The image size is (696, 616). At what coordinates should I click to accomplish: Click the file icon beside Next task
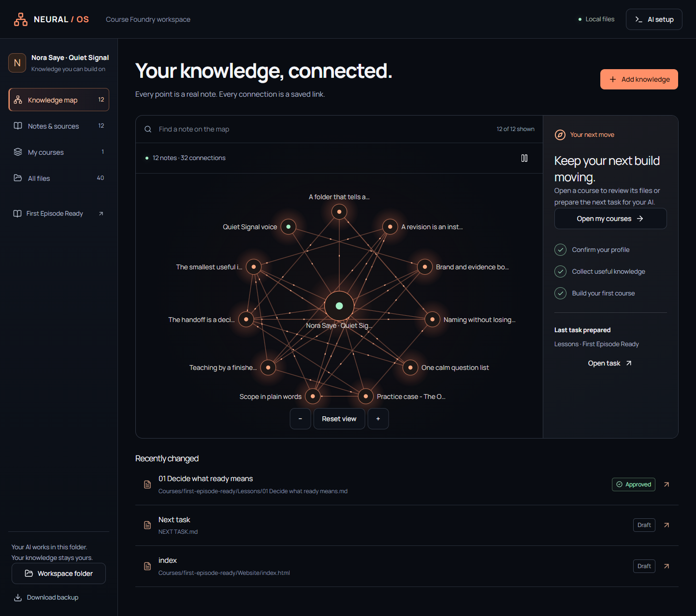(x=147, y=525)
